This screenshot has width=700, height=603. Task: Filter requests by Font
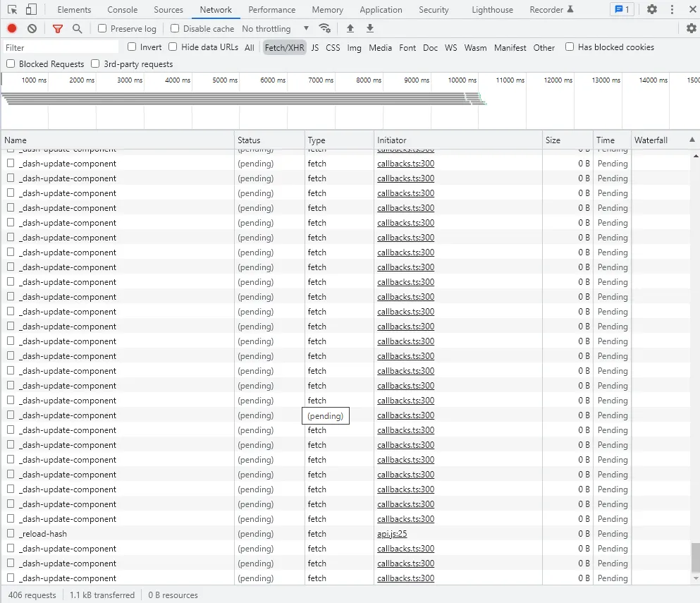point(407,48)
